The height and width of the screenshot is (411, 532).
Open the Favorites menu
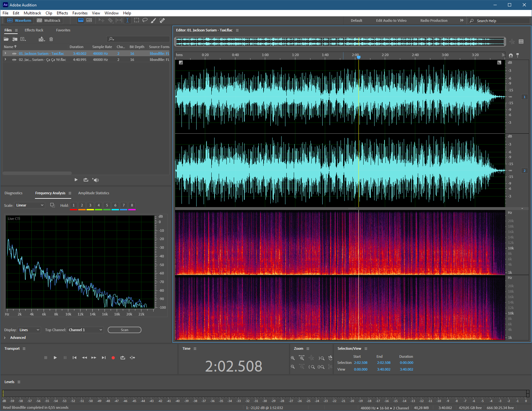80,13
